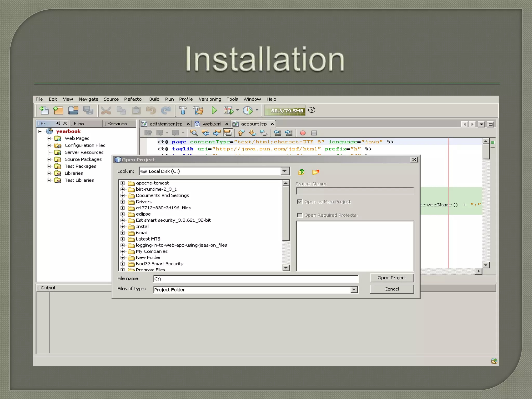Open the Look in drive dropdown
The height and width of the screenshot is (399, 532).
click(x=285, y=171)
